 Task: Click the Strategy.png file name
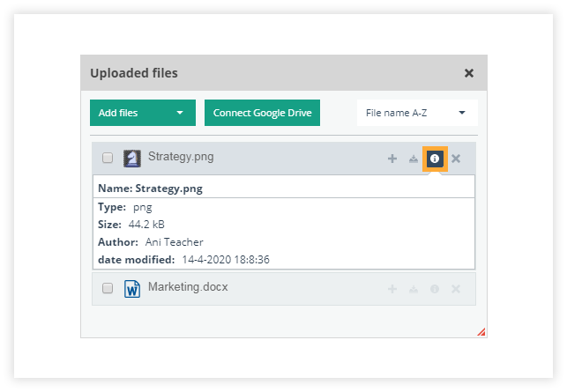coord(181,157)
